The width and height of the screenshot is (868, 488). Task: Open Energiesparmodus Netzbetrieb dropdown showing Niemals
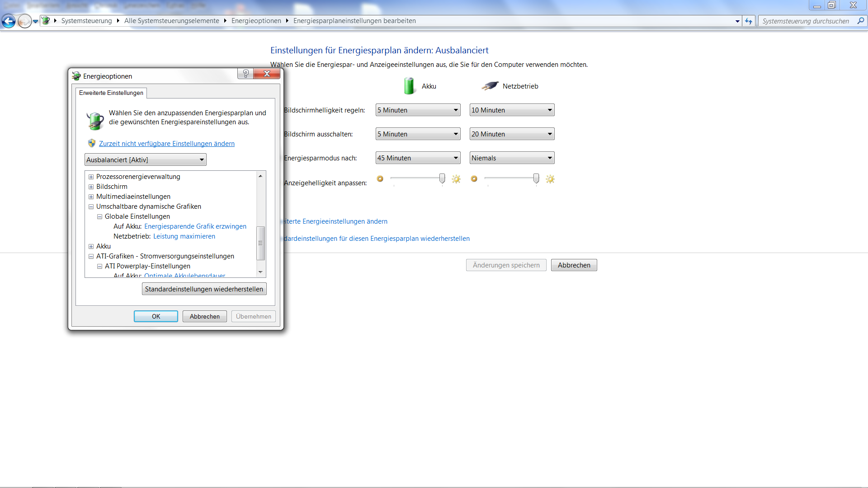coord(512,158)
